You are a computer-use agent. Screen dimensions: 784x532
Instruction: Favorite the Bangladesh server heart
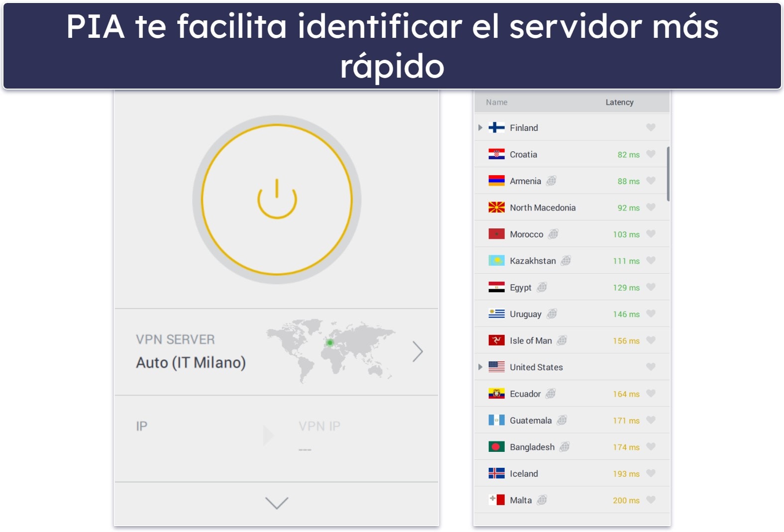[651, 447]
